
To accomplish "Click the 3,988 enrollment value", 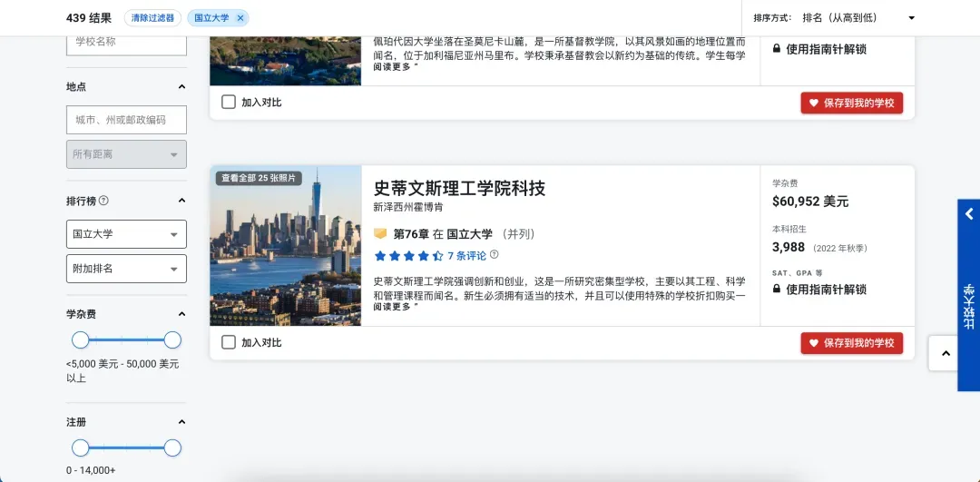I will tap(789, 247).
